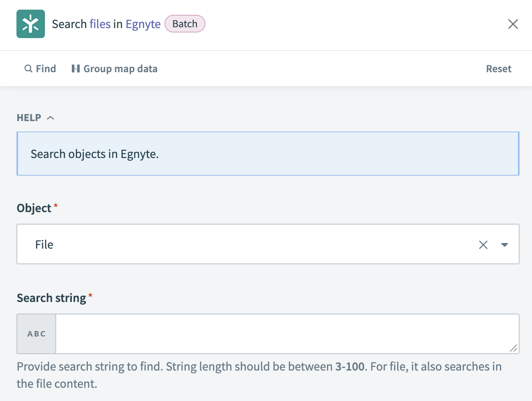Click the HELP heading label
532x401 pixels.
click(28, 117)
